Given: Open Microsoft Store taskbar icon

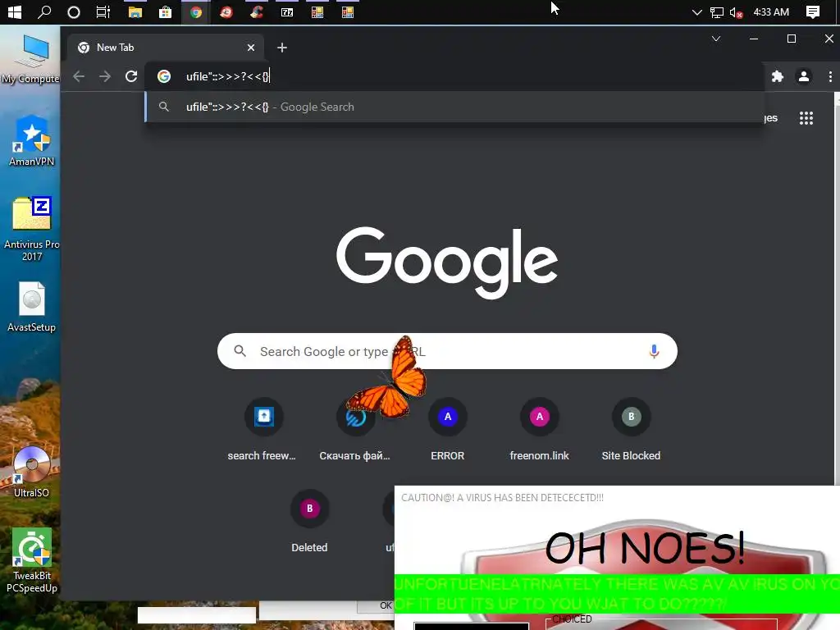Looking at the screenshot, I should (165, 11).
